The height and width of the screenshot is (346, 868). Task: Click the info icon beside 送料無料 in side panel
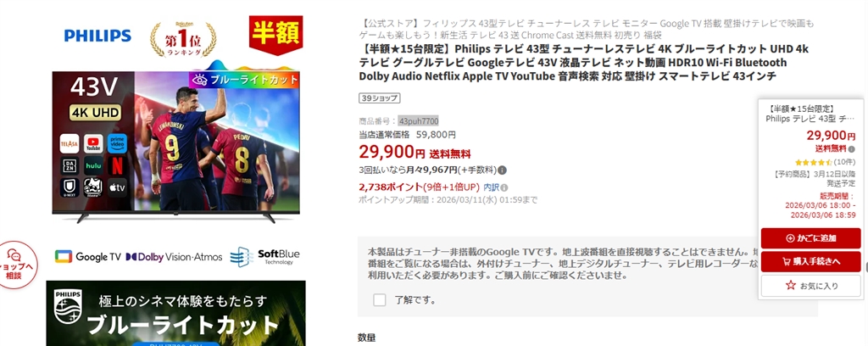coord(852,148)
